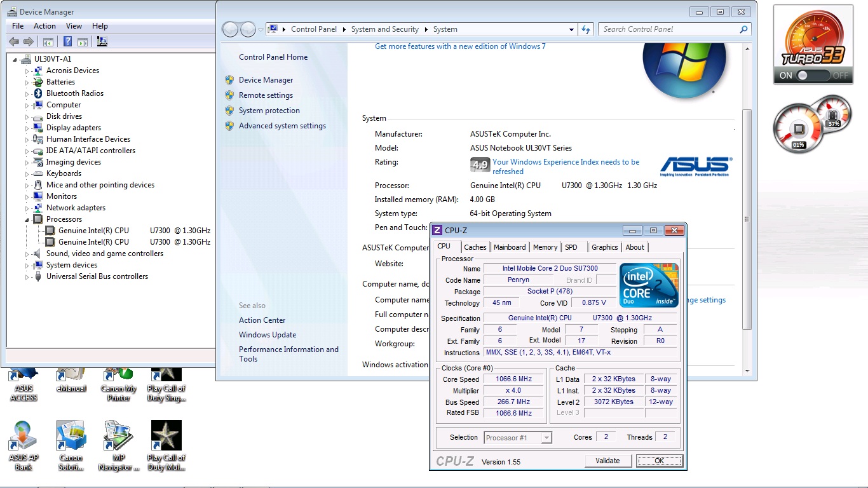Image resolution: width=868 pixels, height=488 pixels.
Task: Switch to the Caches tab in CPU-Z
Action: [475, 247]
